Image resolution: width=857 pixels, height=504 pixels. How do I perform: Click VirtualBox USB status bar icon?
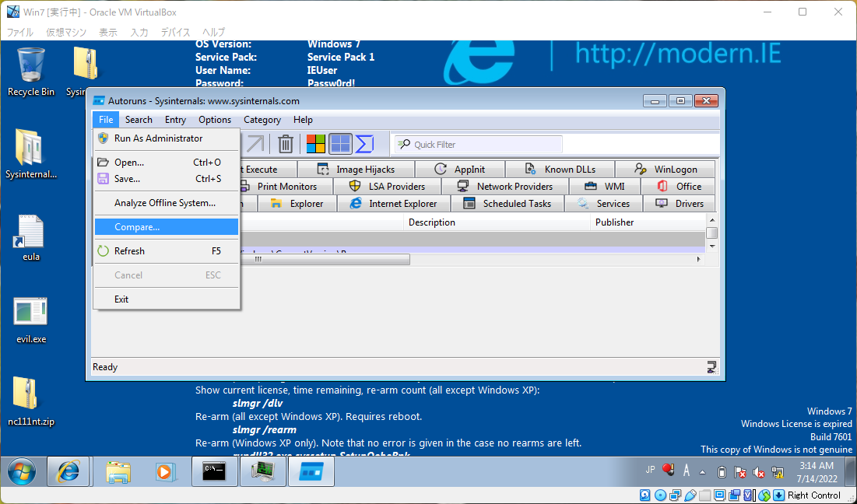tap(691, 495)
